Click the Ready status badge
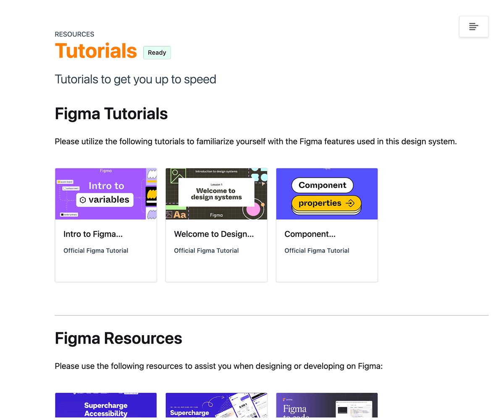The image size is (504, 420). [x=157, y=52]
